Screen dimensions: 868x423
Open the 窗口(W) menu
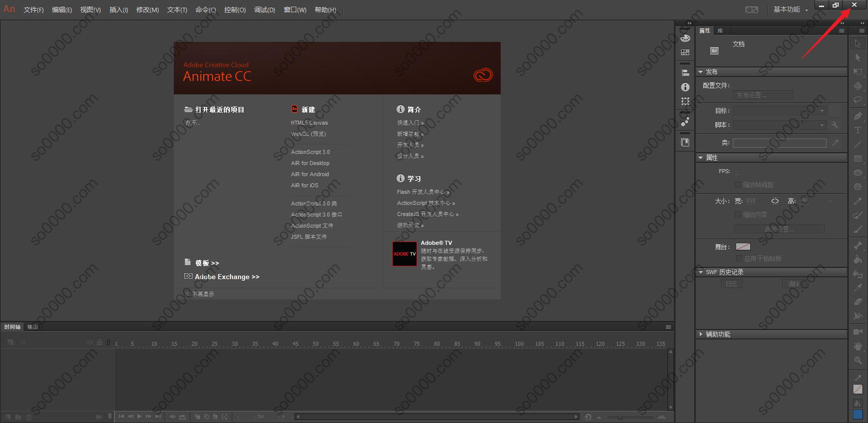click(295, 10)
